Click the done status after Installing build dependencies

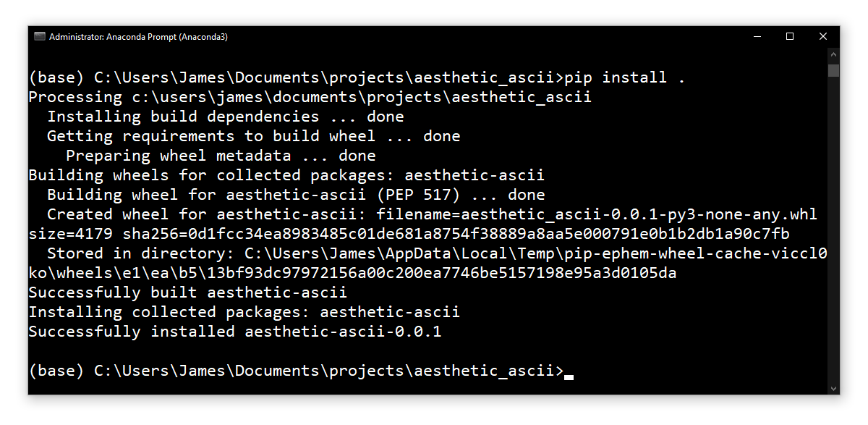tap(385, 116)
